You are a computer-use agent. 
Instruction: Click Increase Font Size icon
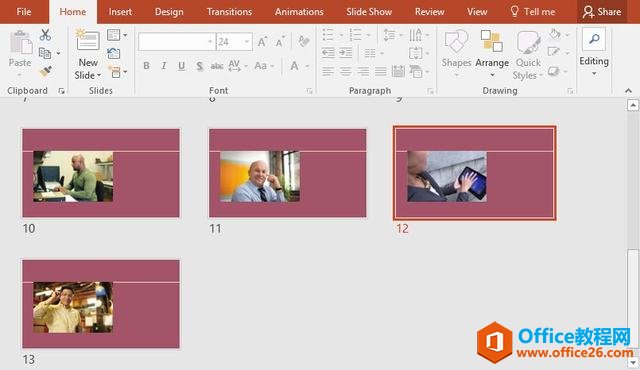coord(262,42)
